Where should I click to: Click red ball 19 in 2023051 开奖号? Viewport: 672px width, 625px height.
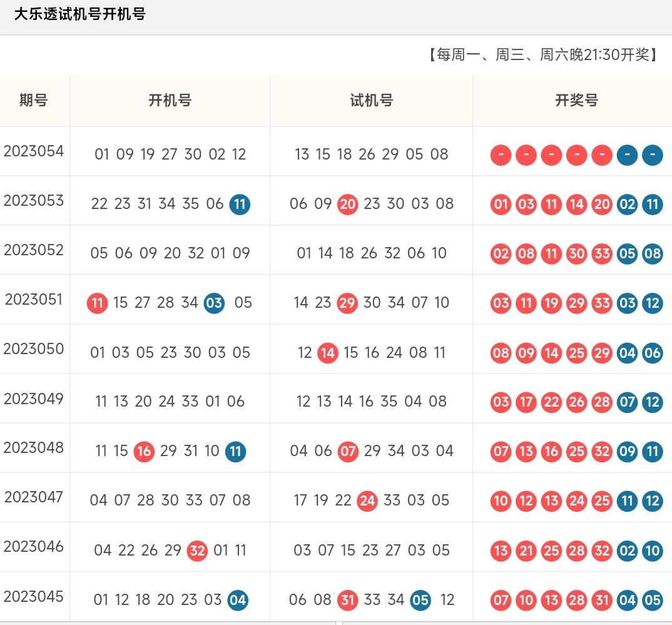pos(551,303)
